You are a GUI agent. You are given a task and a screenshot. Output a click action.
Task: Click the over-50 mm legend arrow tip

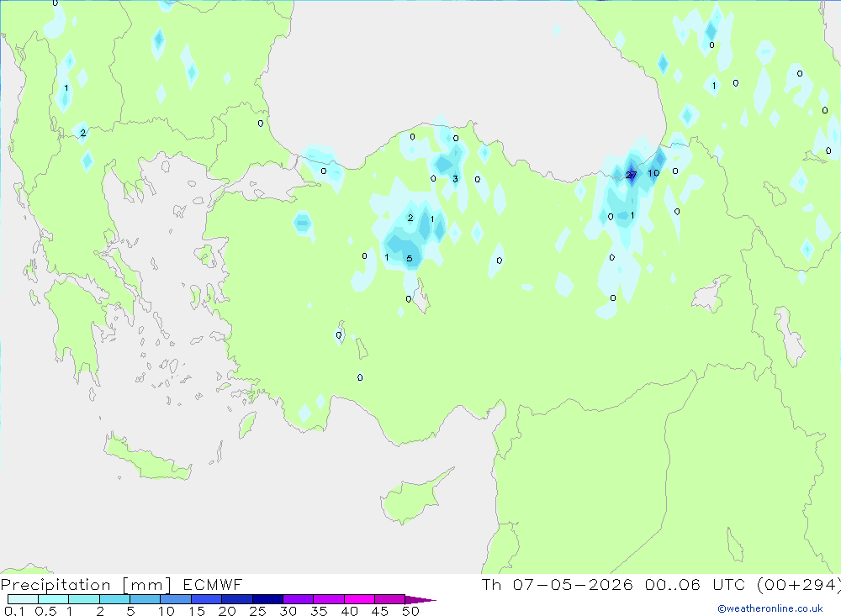[420, 599]
